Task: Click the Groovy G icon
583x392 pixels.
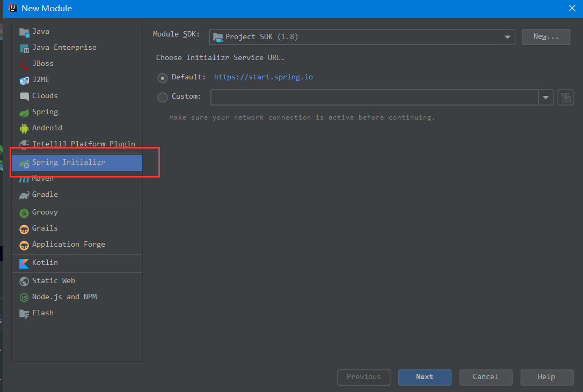Action: (24, 213)
